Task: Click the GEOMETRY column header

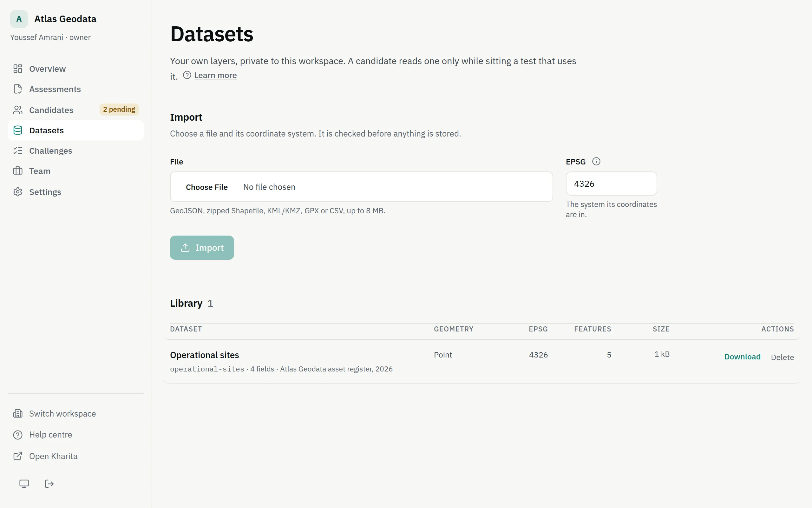Action: coord(454,329)
